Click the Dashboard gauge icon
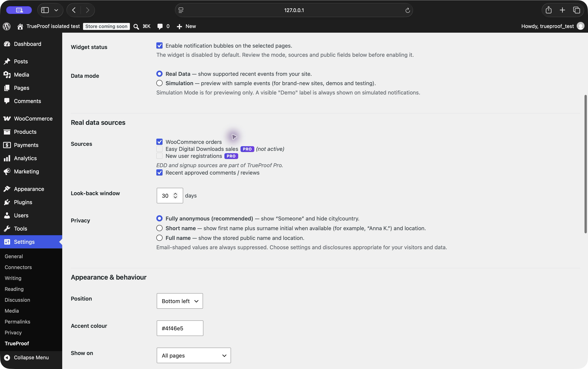 pyautogui.click(x=7, y=44)
